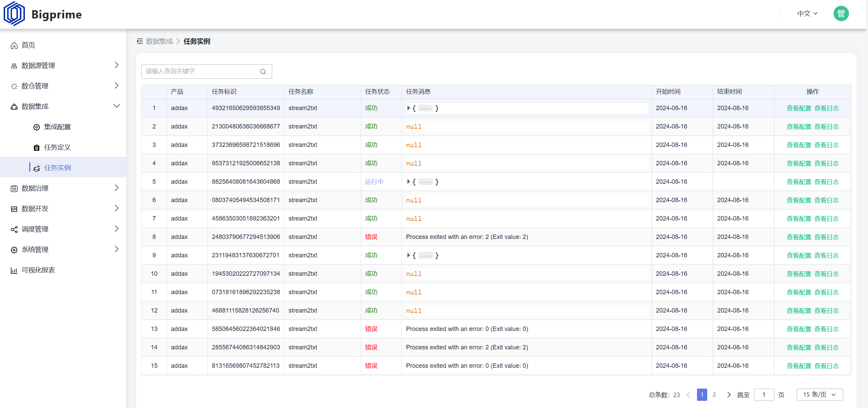Screen dimensions: 868x408
Task: Toggle the sidebar collapse icon beside breadcrumb
Action: (x=140, y=41)
